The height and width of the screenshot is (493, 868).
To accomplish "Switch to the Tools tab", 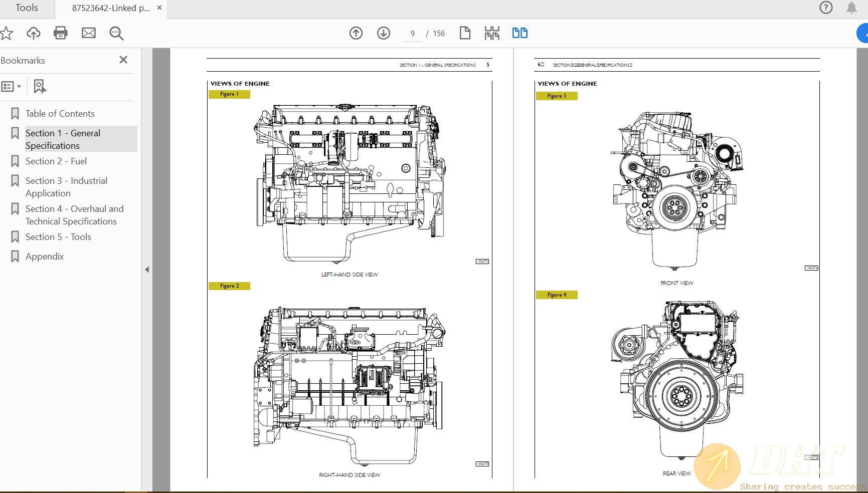I will pyautogui.click(x=27, y=8).
